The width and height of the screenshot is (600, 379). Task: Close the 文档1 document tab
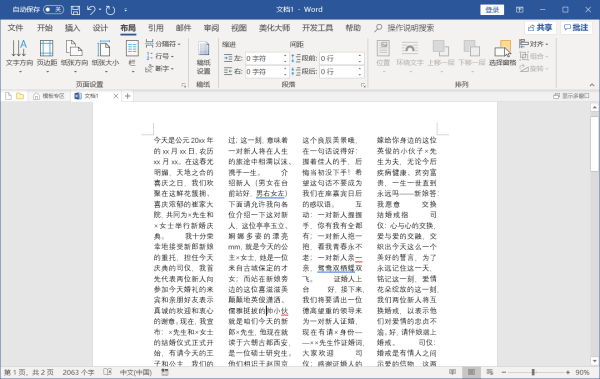[116, 96]
